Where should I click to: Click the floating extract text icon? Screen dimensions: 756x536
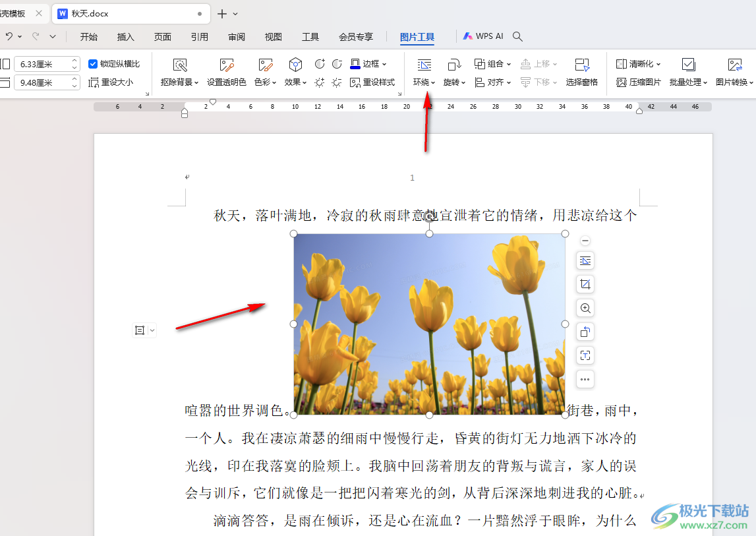click(x=585, y=355)
